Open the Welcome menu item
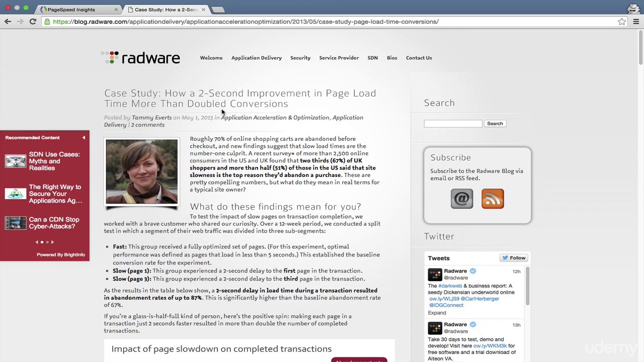The image size is (644, 362). click(211, 58)
